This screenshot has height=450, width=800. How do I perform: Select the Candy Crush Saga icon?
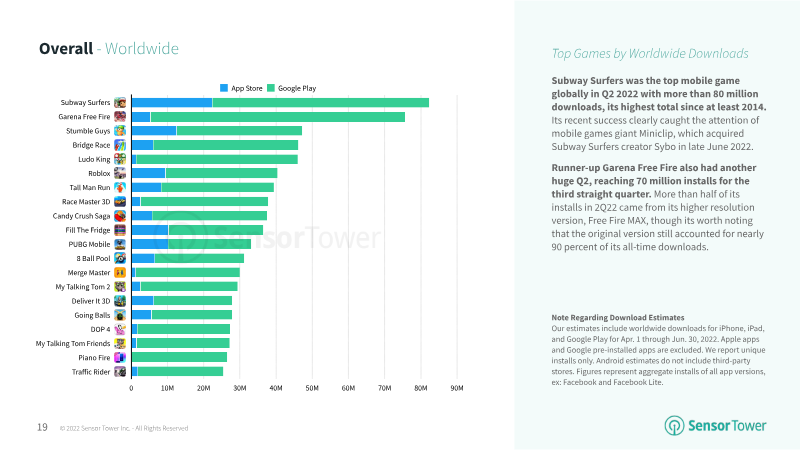[x=120, y=216]
